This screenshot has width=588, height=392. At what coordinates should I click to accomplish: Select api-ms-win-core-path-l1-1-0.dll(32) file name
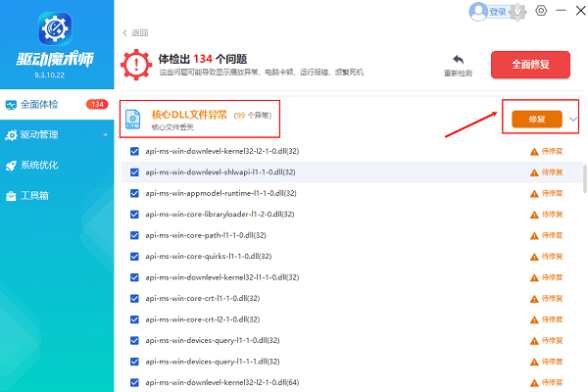click(206, 235)
